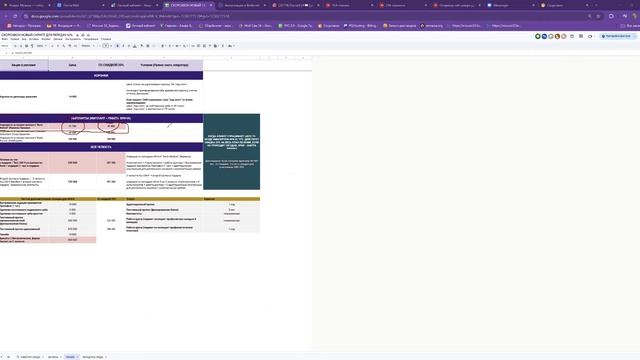Click the browser address bar
Image resolution: width=640 pixels, height=360 pixels.
click(x=306, y=16)
